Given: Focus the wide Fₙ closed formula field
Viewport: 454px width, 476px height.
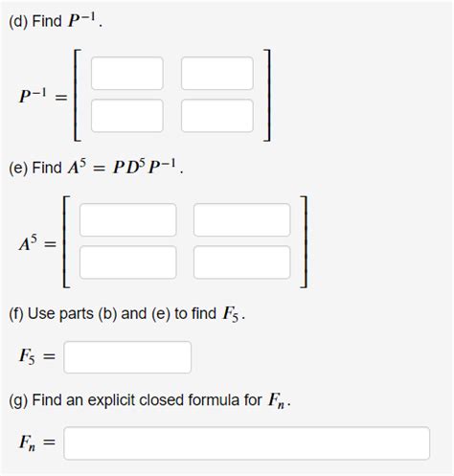Looking at the screenshot, I should (x=246, y=443).
